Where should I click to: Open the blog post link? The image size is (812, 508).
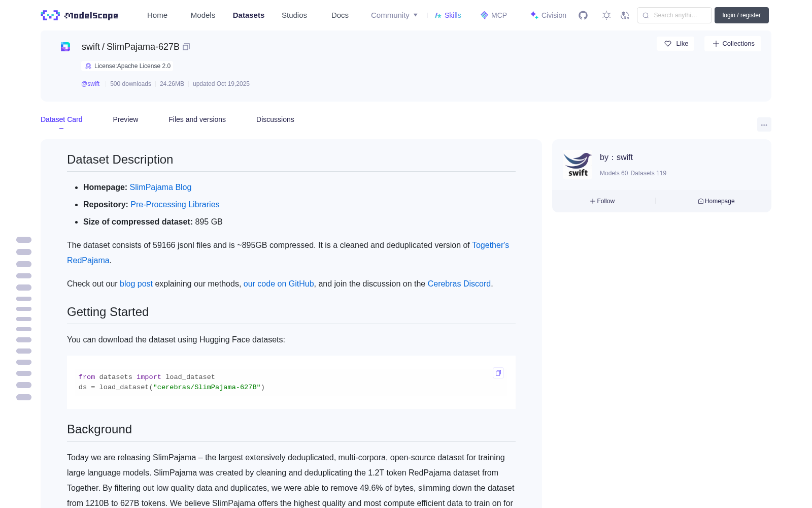pos(136,284)
